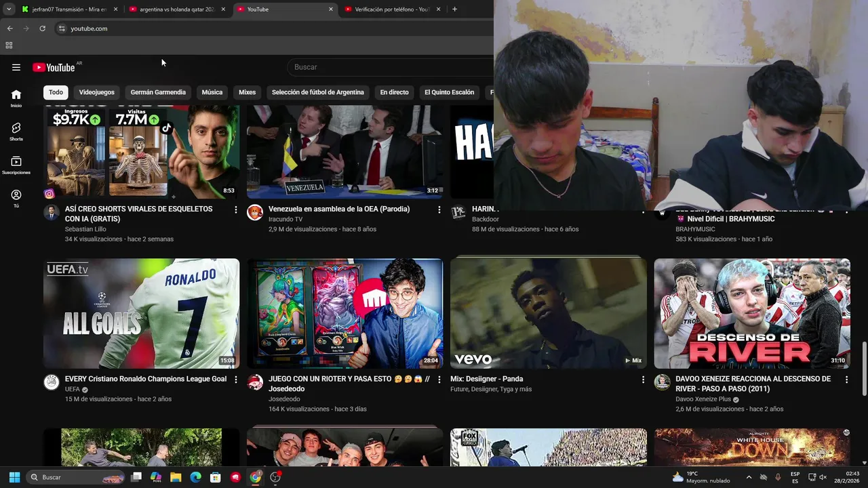This screenshot has height=488, width=868.
Task: Select Selección de fútbol de Argentina chip
Action: tap(318, 92)
